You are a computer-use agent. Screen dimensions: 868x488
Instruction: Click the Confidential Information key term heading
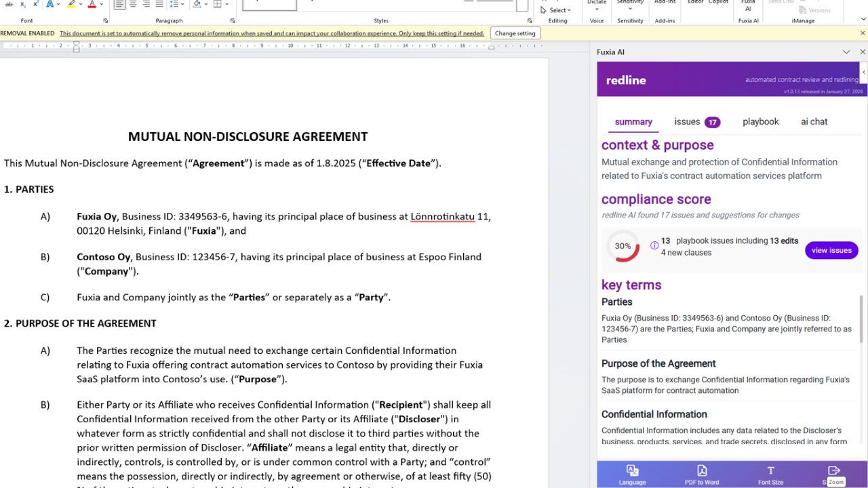(x=654, y=414)
